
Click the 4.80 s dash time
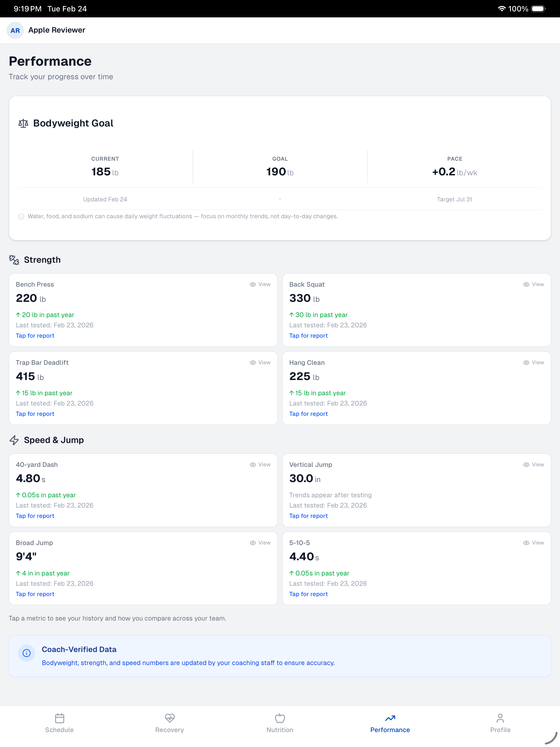[31, 479]
